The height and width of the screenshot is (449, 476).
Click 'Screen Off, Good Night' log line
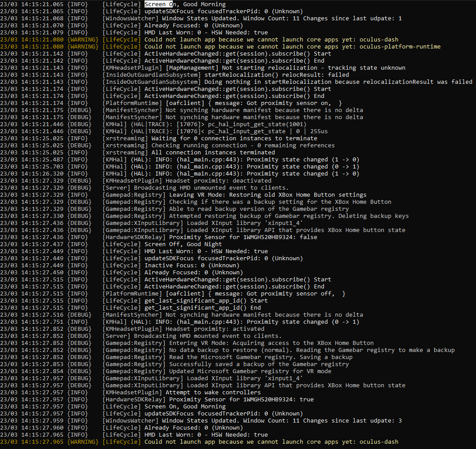[111, 244]
